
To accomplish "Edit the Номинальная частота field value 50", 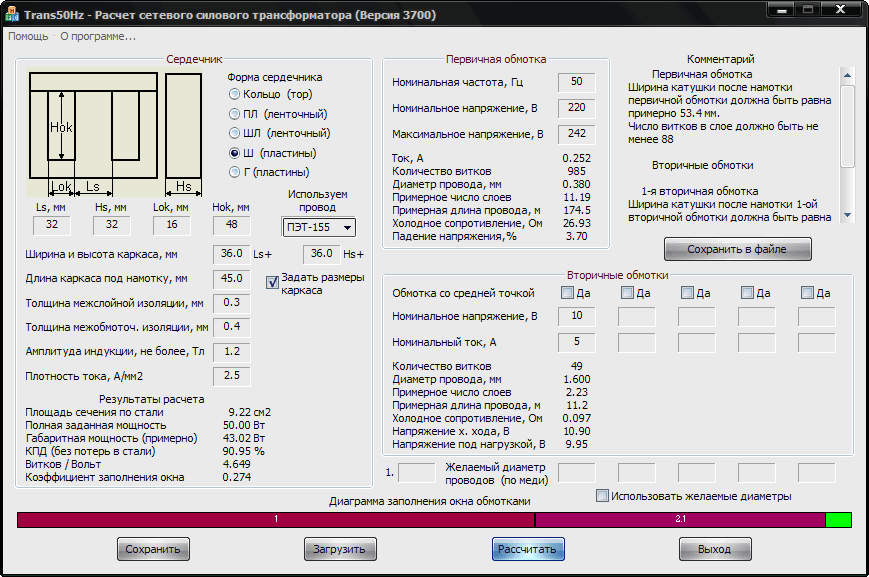I will 576,82.
